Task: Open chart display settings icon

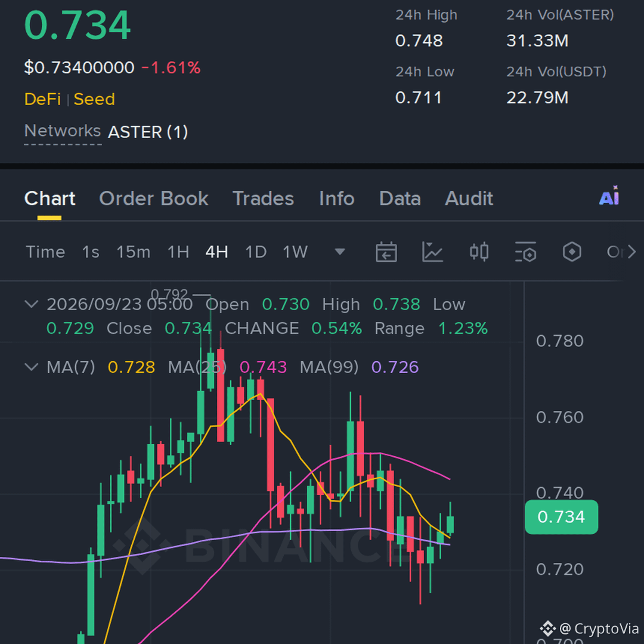Action: (525, 252)
